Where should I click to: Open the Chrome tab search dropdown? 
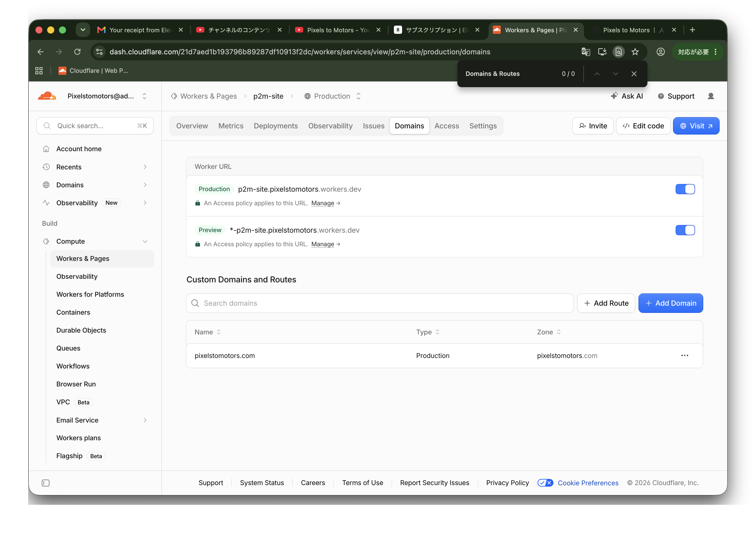[83, 30]
